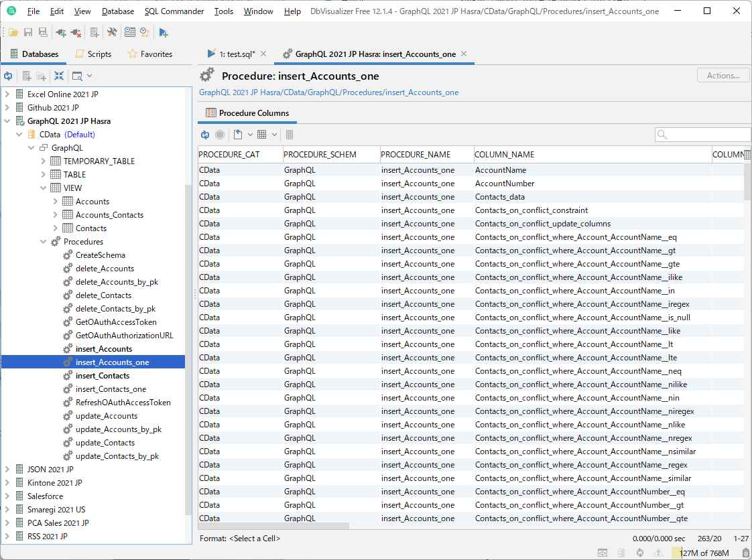Screen dimensions: 752x560
Task: Switch to the Favorites tab
Action: click(150, 54)
